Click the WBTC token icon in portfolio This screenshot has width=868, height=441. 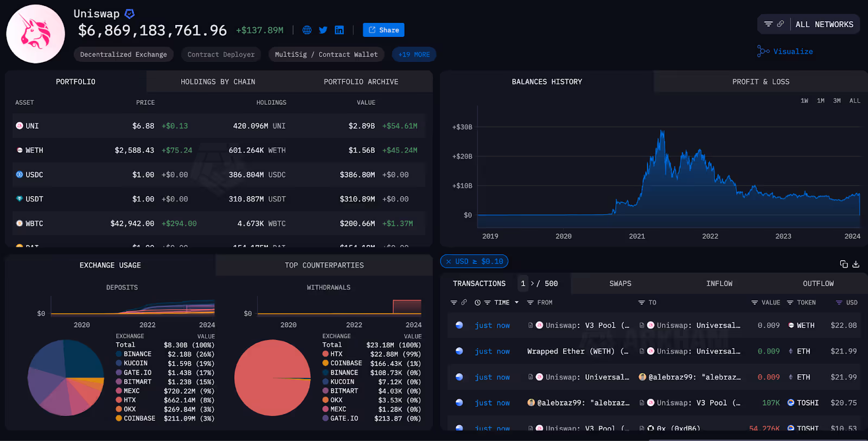(20, 223)
